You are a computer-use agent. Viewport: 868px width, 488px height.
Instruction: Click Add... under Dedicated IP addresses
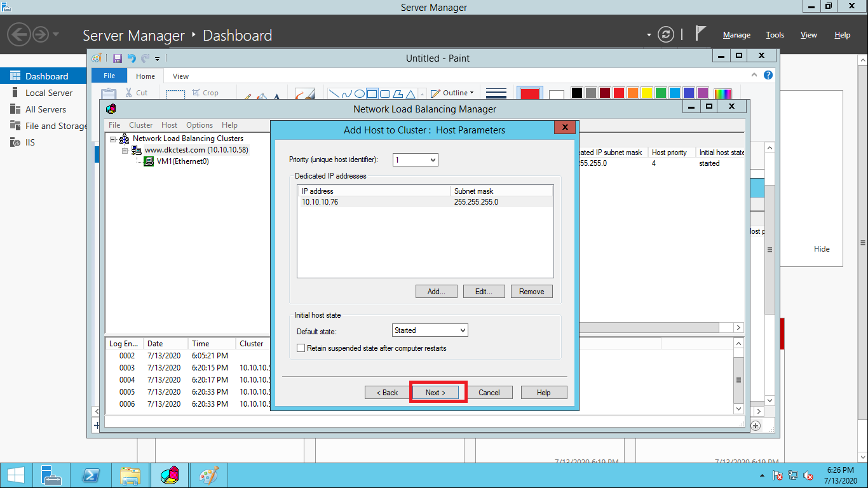tap(437, 292)
